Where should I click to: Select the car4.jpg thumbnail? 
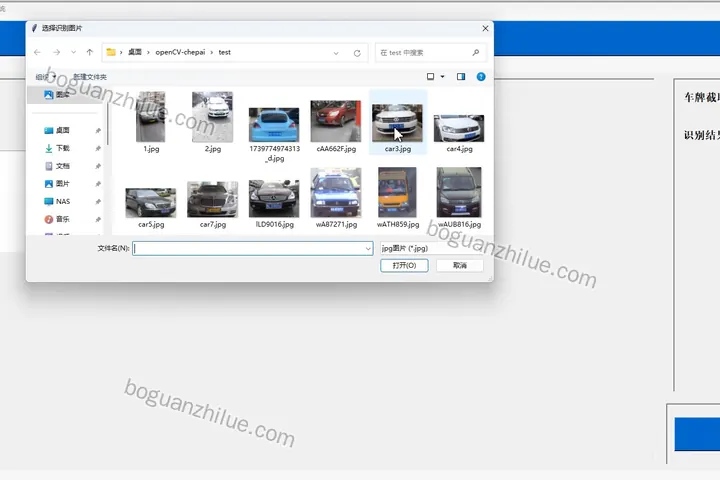[x=459, y=128]
